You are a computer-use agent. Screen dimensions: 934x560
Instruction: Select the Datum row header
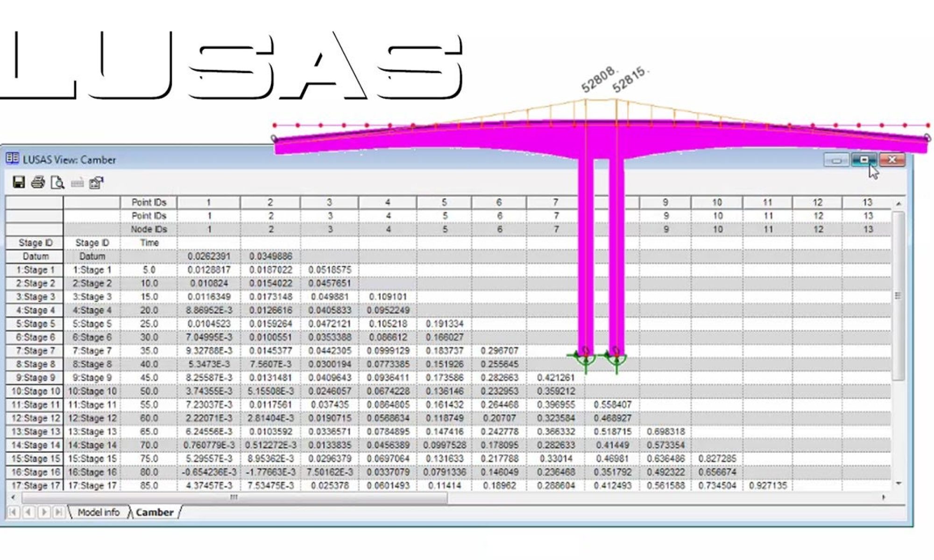point(35,256)
